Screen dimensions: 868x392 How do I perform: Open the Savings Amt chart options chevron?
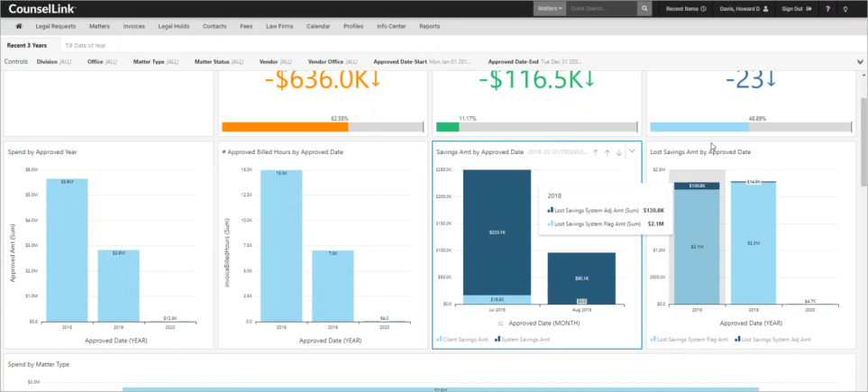(632, 151)
